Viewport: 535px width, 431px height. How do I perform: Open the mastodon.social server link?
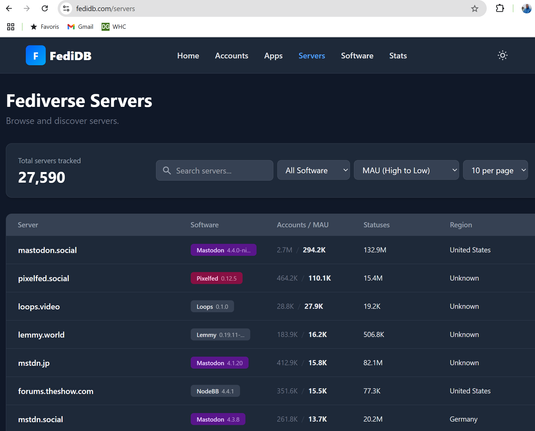click(x=47, y=250)
